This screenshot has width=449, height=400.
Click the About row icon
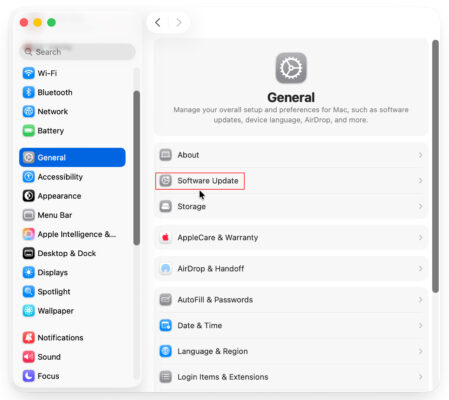tap(166, 155)
